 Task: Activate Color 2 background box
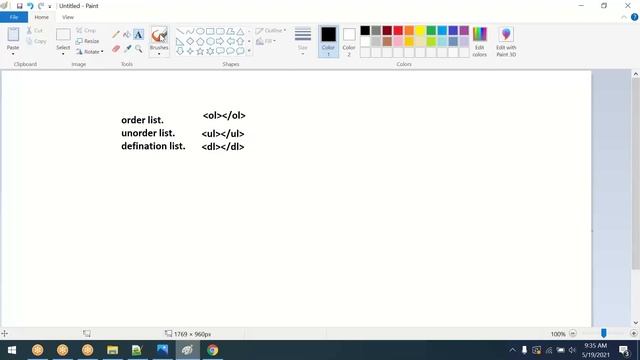[349, 41]
